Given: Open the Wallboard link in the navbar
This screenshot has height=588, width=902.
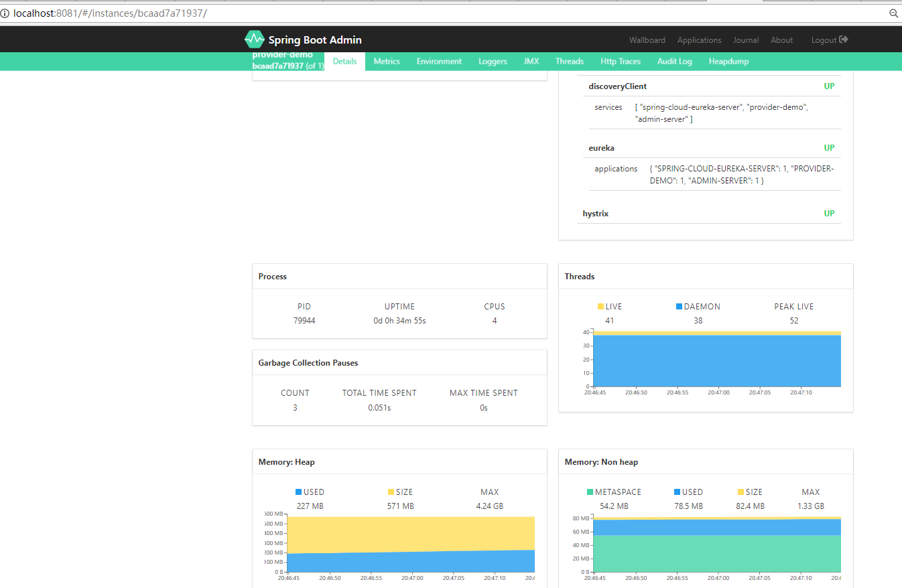Looking at the screenshot, I should click(x=647, y=40).
